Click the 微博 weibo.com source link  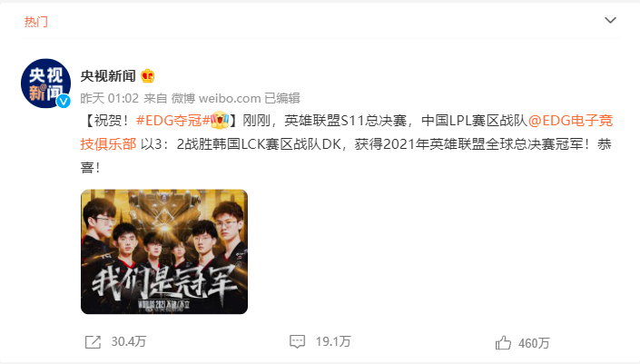pos(216,98)
